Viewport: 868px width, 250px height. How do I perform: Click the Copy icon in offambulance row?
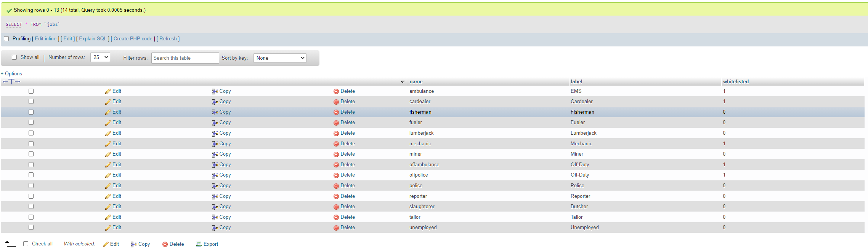pyautogui.click(x=215, y=165)
